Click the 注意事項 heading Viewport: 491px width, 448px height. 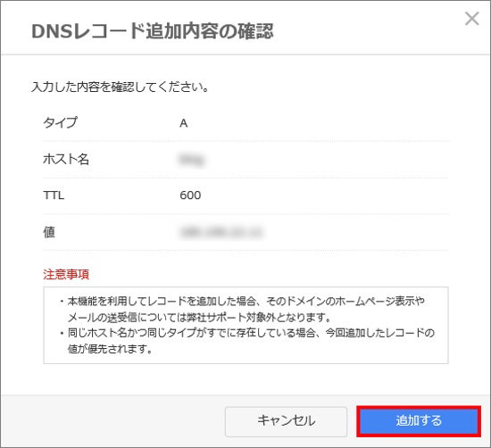(66, 274)
